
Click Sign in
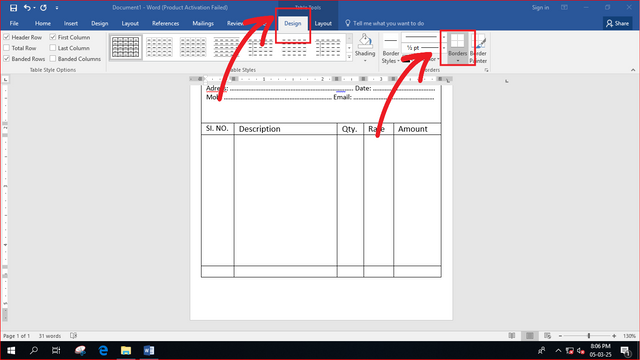point(540,7)
